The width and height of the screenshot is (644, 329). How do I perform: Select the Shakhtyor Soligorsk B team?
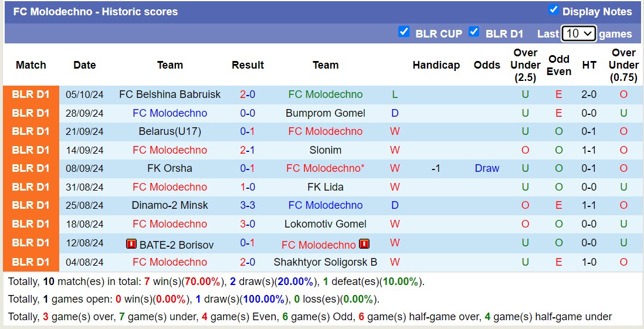(326, 262)
